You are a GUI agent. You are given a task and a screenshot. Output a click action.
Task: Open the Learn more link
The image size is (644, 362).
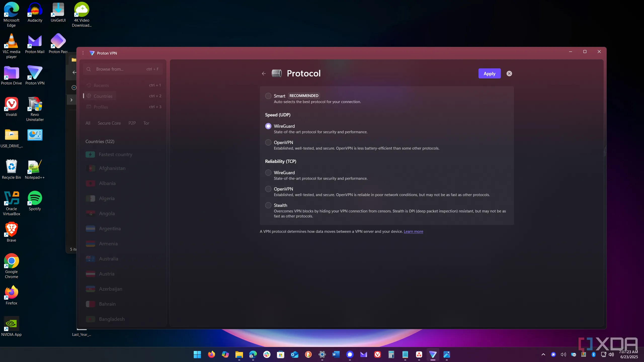point(413,232)
